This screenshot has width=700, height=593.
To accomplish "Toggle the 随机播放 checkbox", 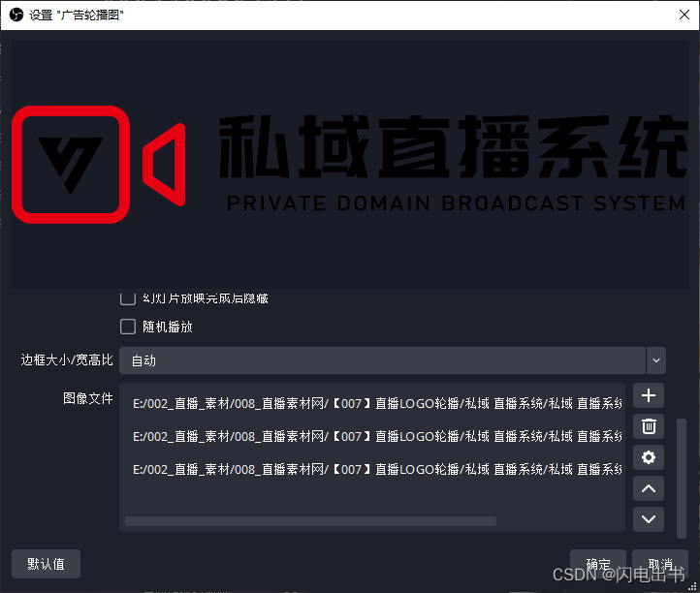I will [128, 327].
